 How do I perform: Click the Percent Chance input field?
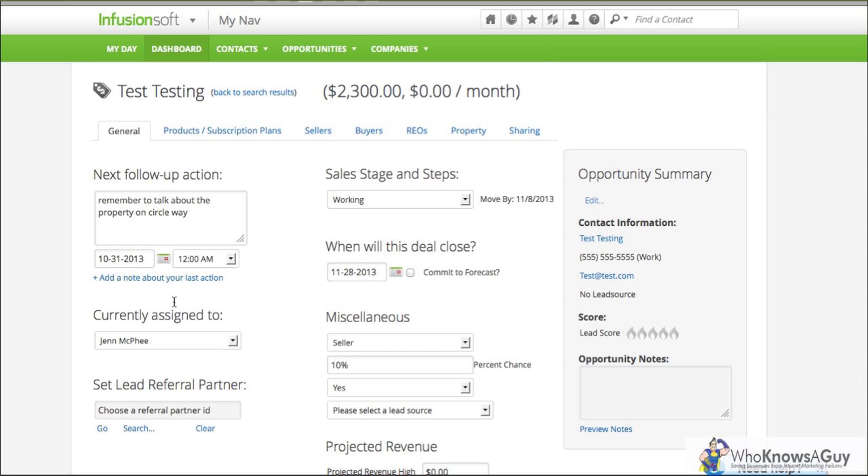399,365
